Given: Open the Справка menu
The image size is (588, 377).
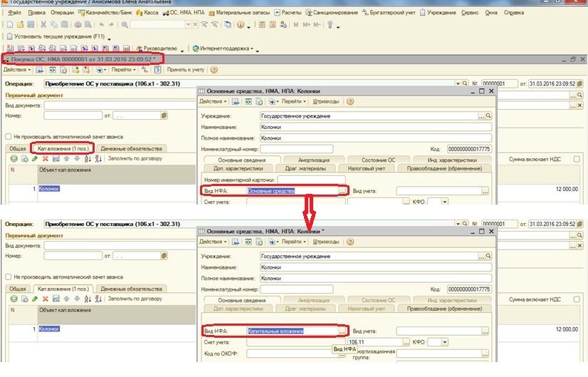Looking at the screenshot, I should tap(514, 13).
